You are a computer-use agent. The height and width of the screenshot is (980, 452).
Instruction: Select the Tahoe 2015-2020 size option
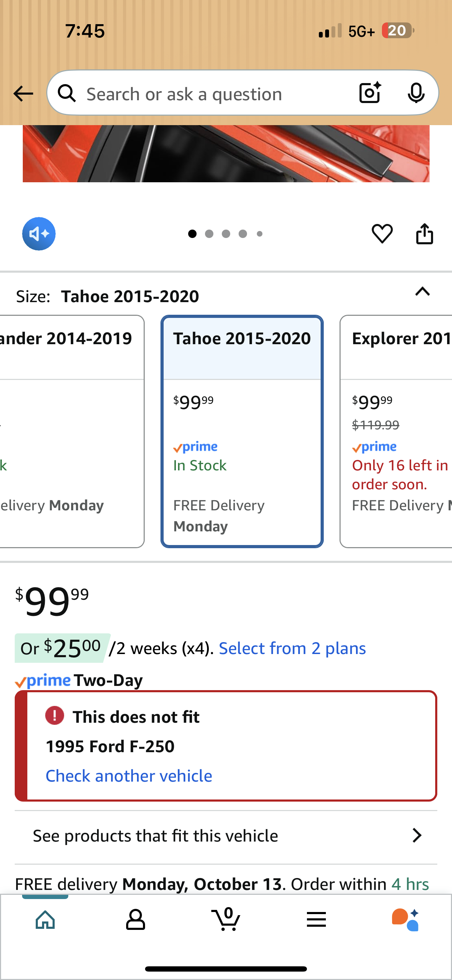coord(242,431)
